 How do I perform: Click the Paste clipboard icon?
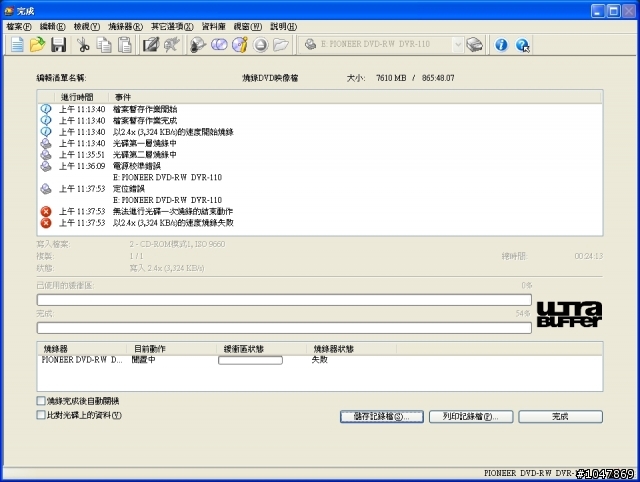coord(124,44)
